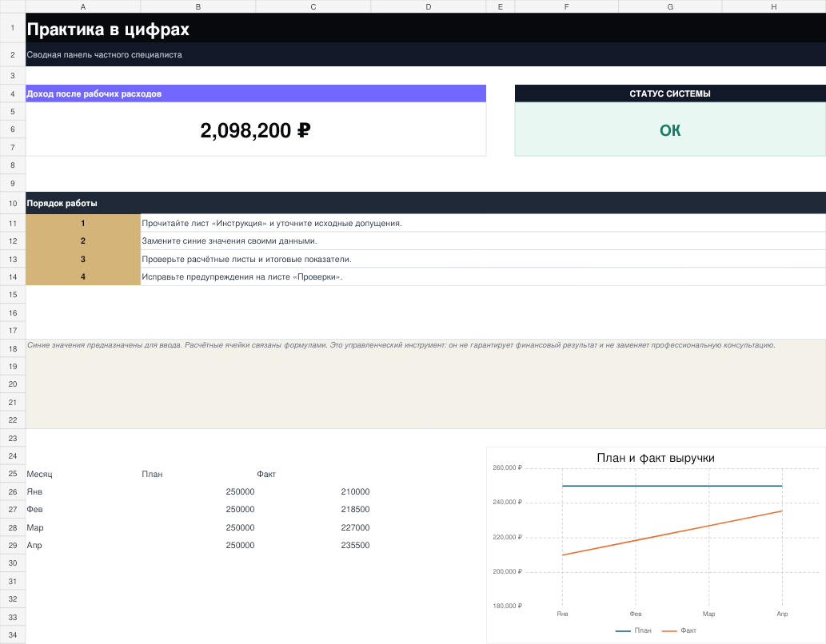The height and width of the screenshot is (644, 826).
Task: Select the "СТАТУС СИСТЕМЫ" header cell
Action: pos(670,93)
